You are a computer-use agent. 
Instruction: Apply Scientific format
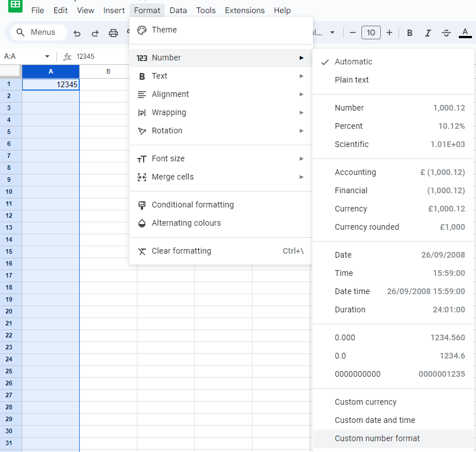pos(393,144)
